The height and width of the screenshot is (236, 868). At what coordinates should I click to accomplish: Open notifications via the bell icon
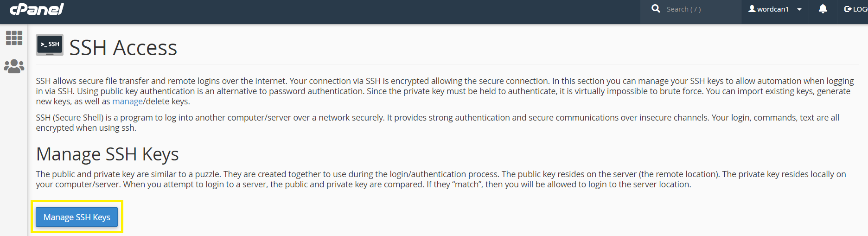(x=823, y=9)
